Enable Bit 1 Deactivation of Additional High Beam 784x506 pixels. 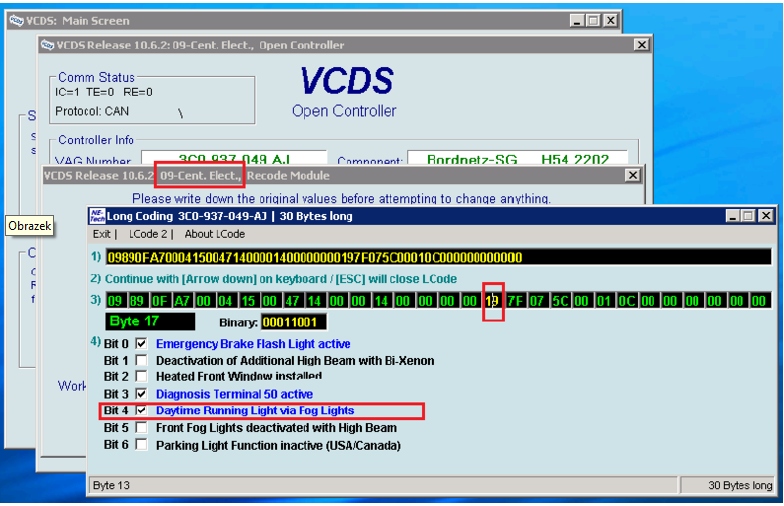(142, 360)
